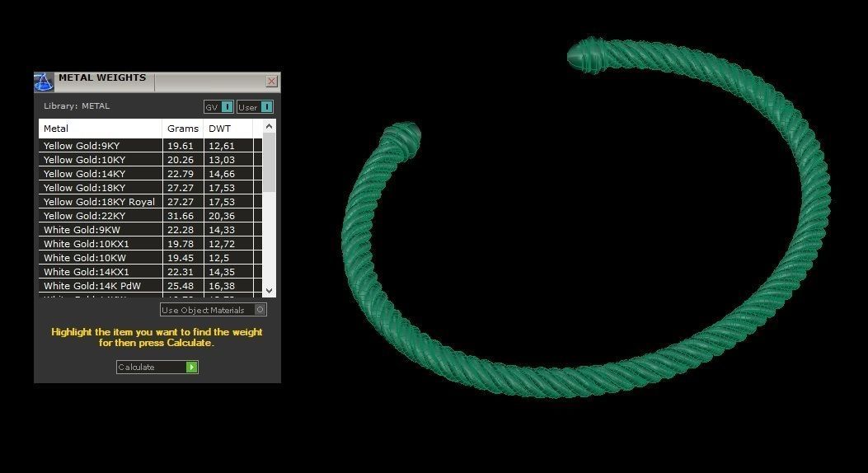This screenshot has width=868, height=473.
Task: Toggle the User library switch
Action: 255,107
